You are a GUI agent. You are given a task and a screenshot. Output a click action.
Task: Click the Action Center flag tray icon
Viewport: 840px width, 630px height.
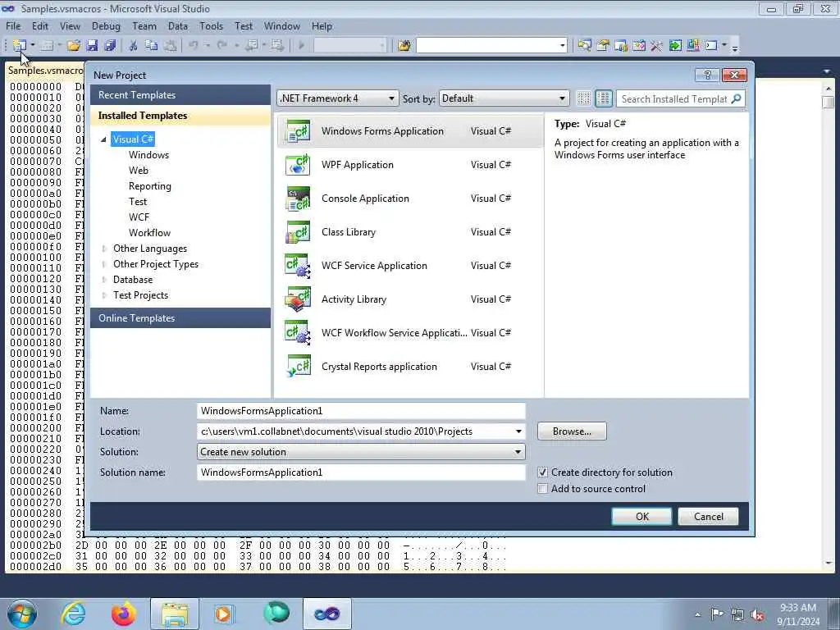(717, 614)
